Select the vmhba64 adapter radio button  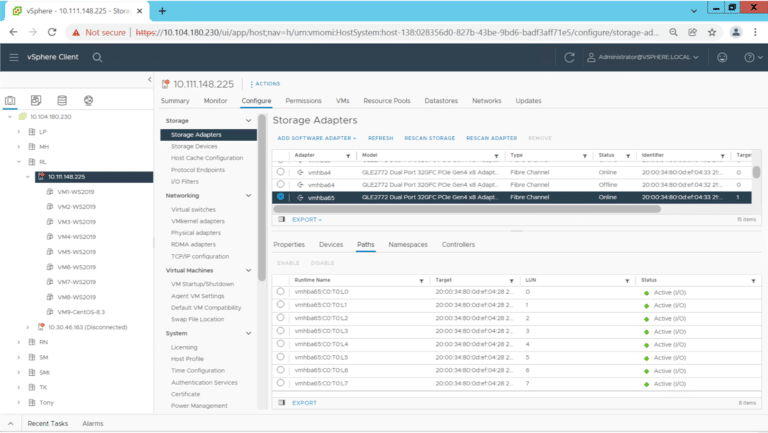pos(280,184)
